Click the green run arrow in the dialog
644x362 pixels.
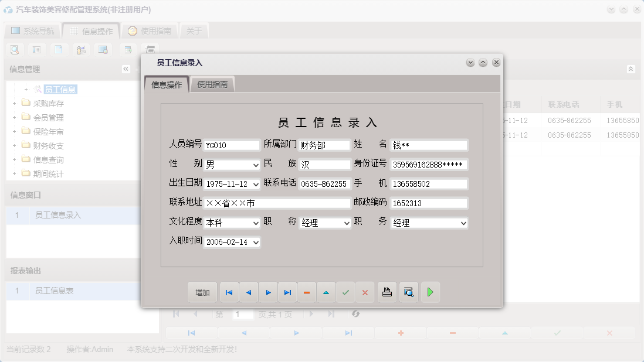[x=430, y=292]
